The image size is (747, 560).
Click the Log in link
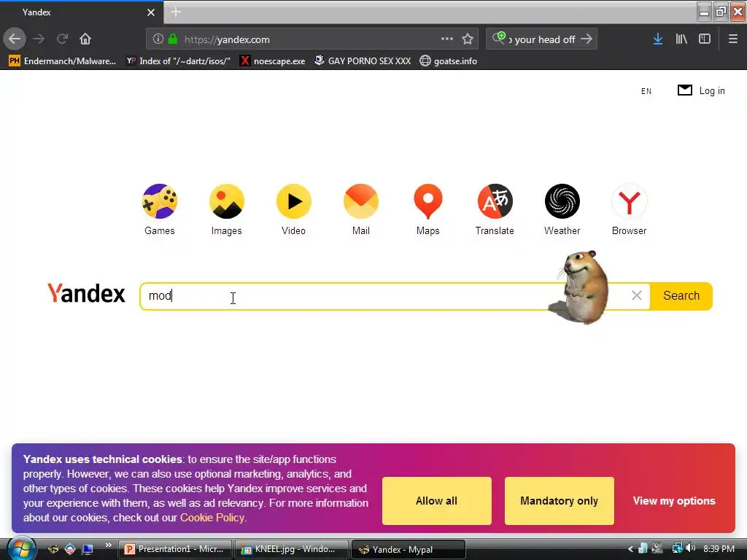tap(712, 90)
